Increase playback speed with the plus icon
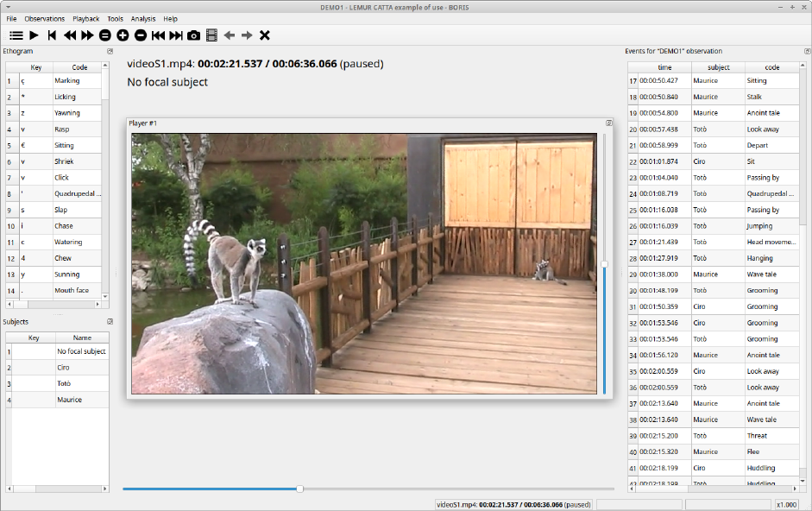The image size is (812, 511). click(123, 35)
